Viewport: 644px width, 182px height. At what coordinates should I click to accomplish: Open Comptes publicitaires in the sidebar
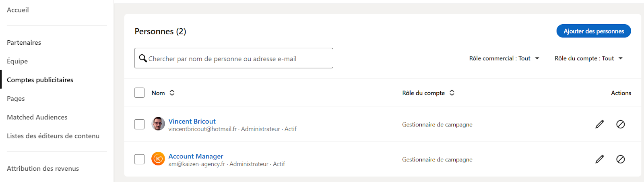(40, 80)
